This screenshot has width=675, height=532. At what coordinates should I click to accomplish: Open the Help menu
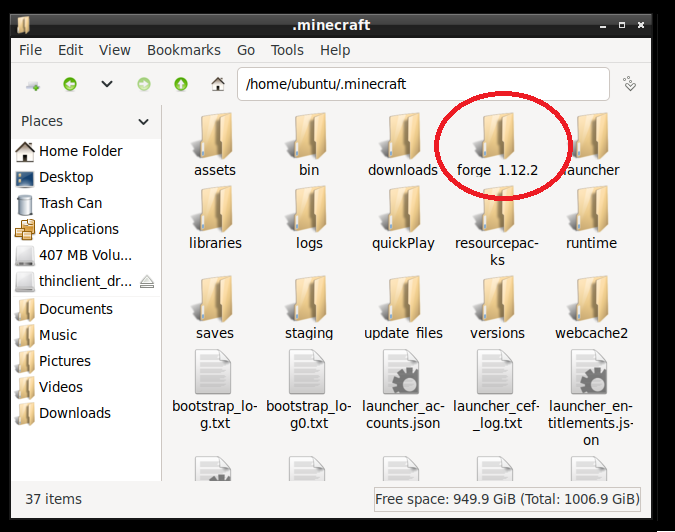[x=335, y=50]
